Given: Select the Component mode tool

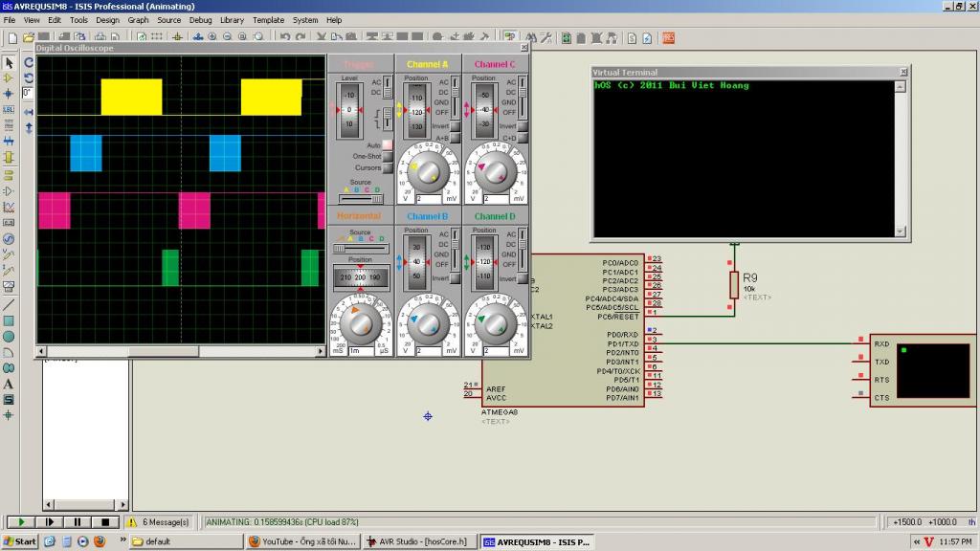Looking at the screenshot, I should pos(9,77).
